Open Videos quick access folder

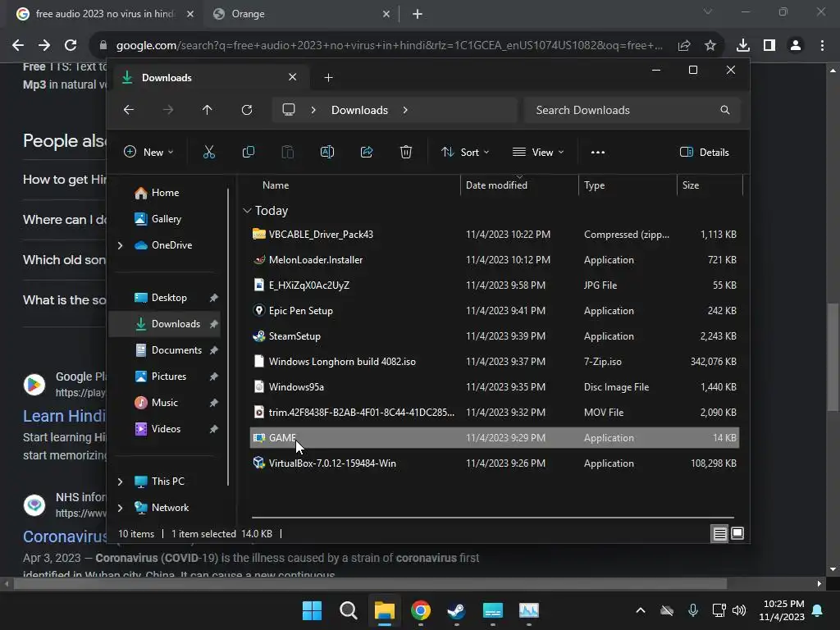click(x=166, y=428)
